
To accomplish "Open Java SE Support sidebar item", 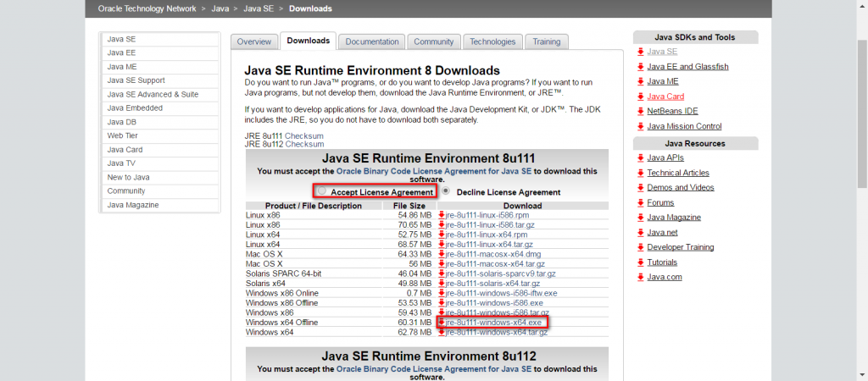I will (x=160, y=80).
